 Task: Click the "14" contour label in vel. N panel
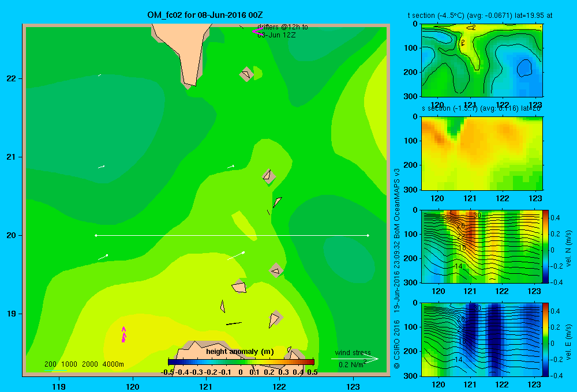[x=458, y=266]
